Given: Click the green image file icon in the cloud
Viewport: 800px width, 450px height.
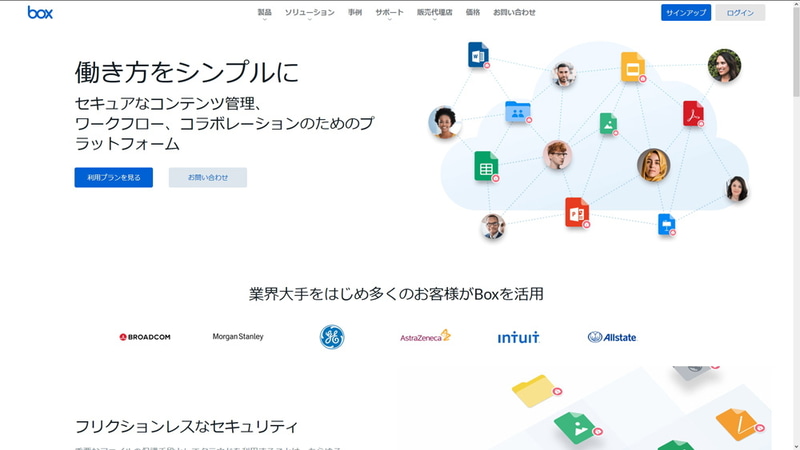Looking at the screenshot, I should (608, 123).
